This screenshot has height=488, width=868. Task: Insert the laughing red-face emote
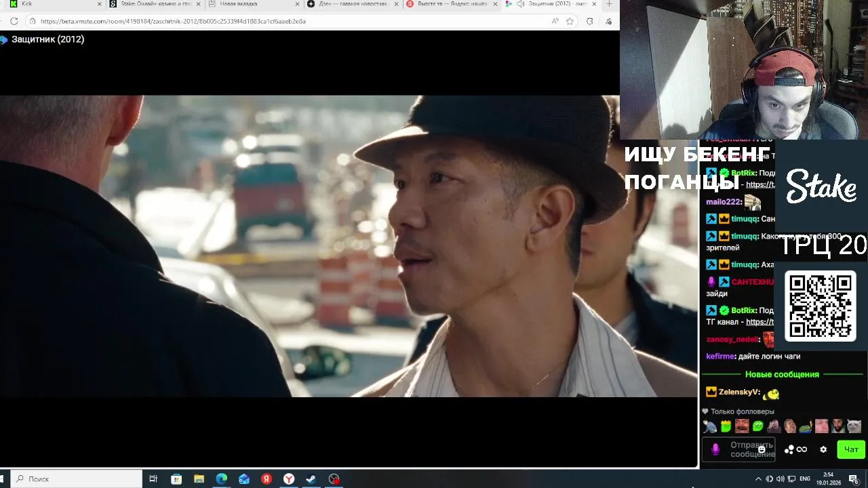[x=742, y=426]
